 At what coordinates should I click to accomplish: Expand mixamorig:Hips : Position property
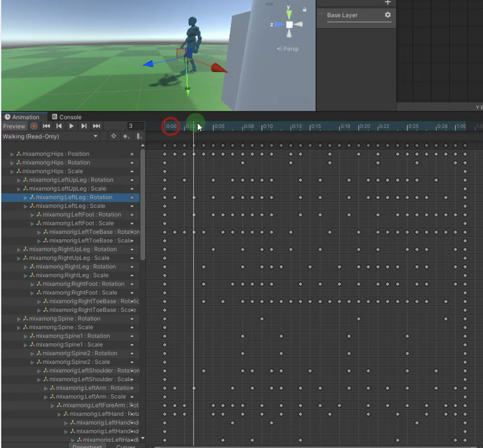point(12,154)
